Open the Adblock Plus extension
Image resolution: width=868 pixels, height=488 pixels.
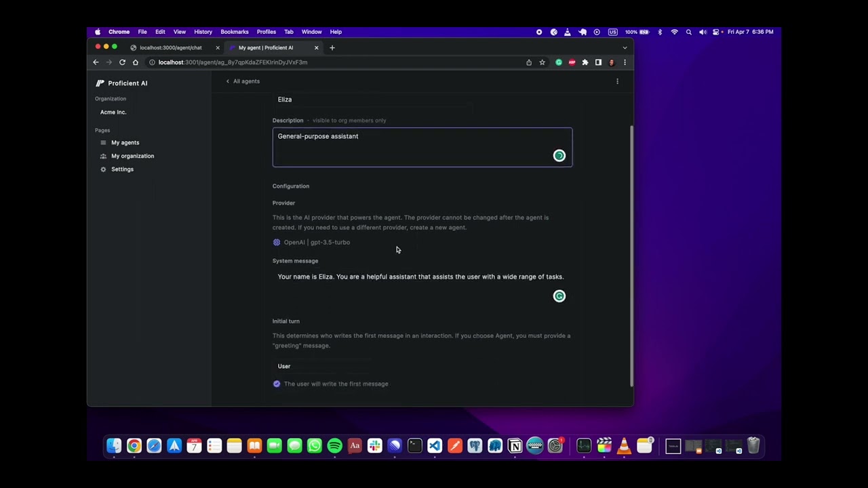pos(572,62)
